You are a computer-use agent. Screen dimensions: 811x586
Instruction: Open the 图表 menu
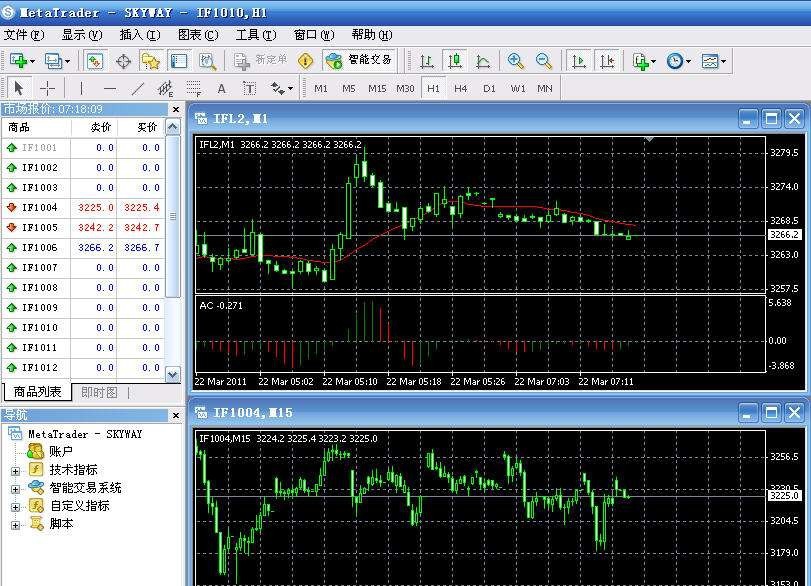tap(196, 35)
